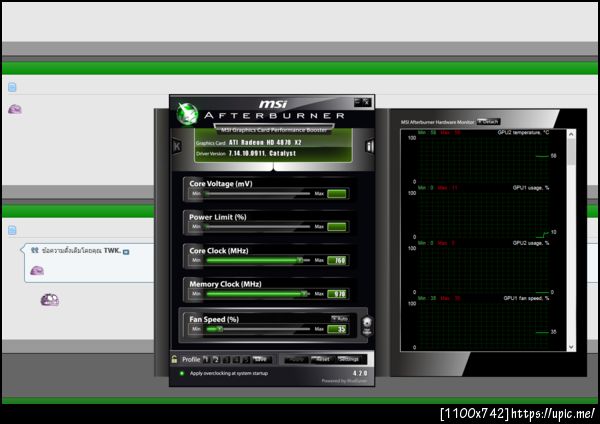Click the driver version '7.14.10.0911, Catalyst' text
This screenshot has width=600, height=424.
262,153
